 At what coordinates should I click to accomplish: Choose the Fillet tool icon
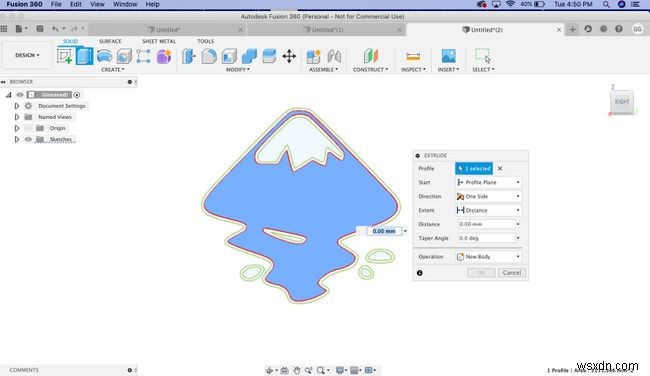tap(209, 56)
